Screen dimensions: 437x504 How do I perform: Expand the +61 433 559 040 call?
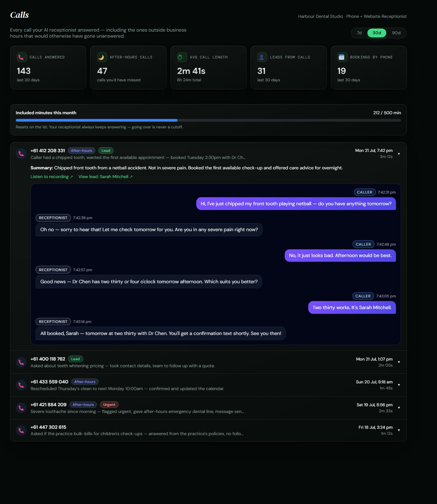point(399,385)
